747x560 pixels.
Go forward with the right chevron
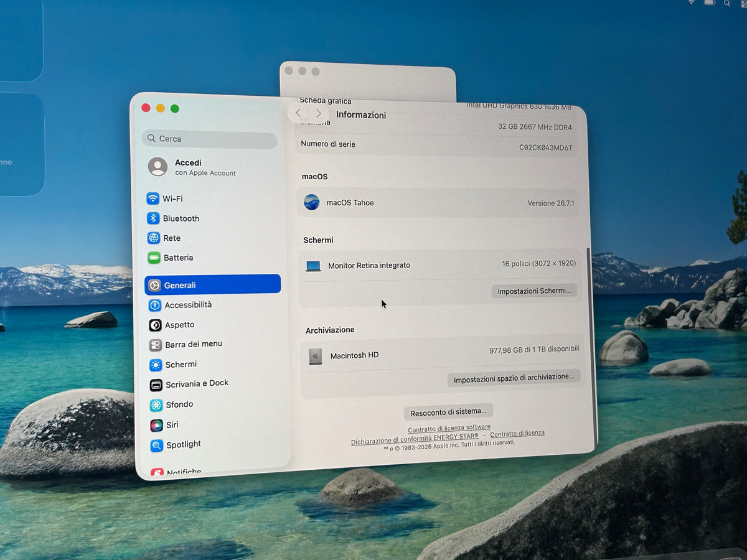pos(319,113)
